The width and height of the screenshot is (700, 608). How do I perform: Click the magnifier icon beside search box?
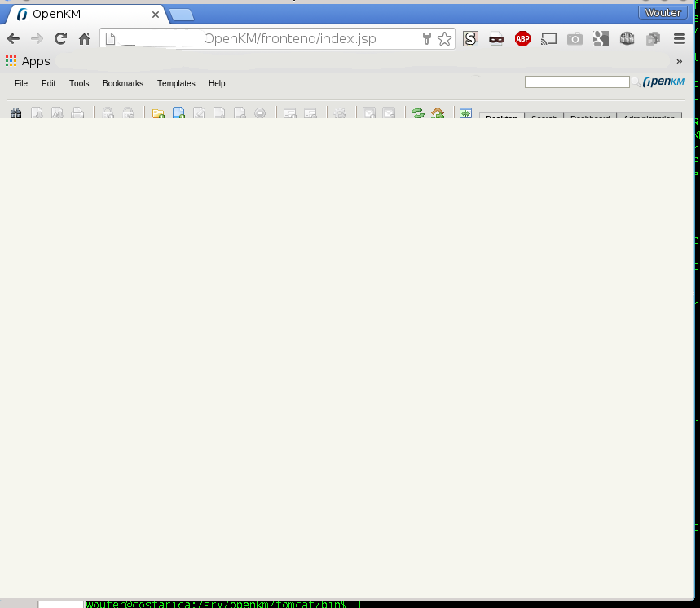click(x=636, y=82)
